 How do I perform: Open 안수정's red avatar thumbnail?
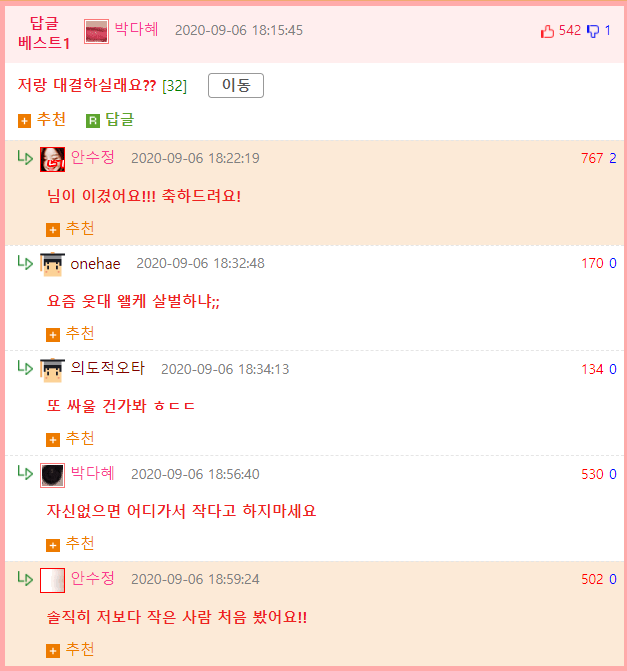[52, 159]
